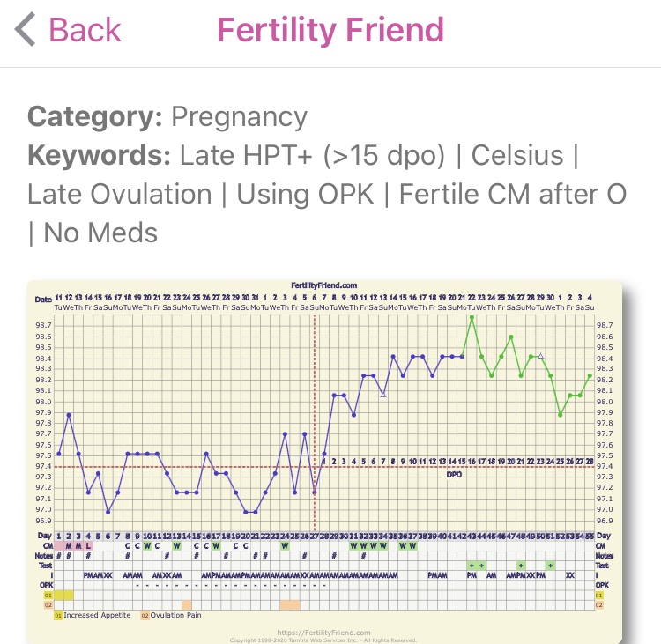Tap the first green positive test marker
This screenshot has width=661, height=644.
click(x=472, y=565)
